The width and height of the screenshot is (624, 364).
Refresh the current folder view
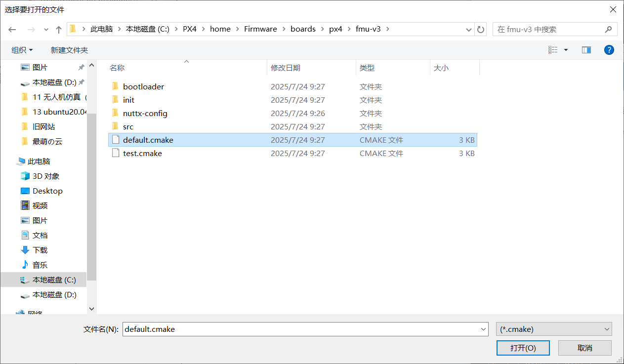pyautogui.click(x=481, y=29)
